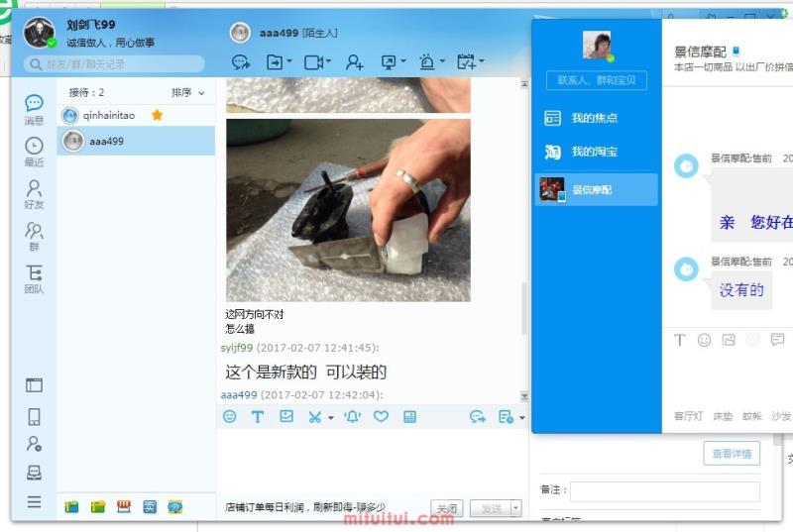Image resolution: width=793 pixels, height=532 pixels.
Task: Open the 群 groups icon in sidebar
Action: 34,237
